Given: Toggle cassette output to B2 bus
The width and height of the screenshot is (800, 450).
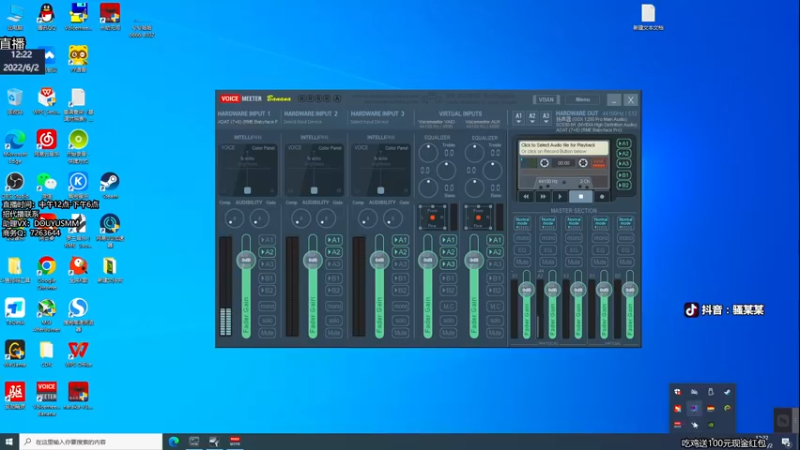Looking at the screenshot, I should click(623, 185).
